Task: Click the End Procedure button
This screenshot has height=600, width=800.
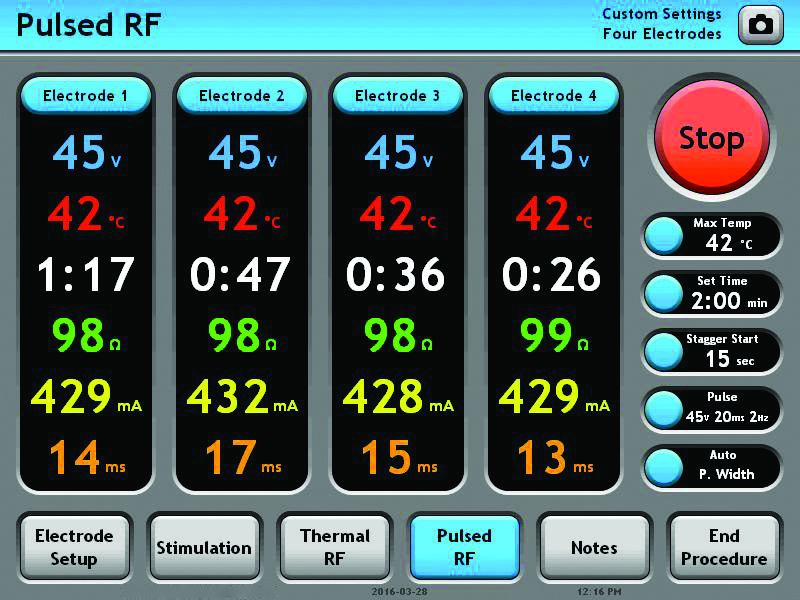Action: pos(724,547)
